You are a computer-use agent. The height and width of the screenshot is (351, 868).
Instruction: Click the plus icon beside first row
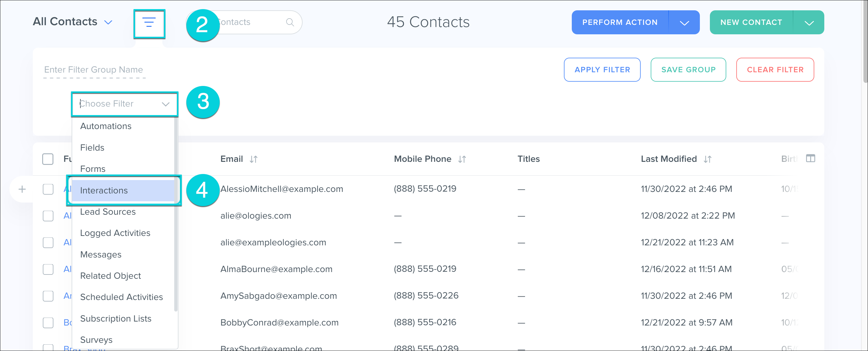tap(22, 189)
